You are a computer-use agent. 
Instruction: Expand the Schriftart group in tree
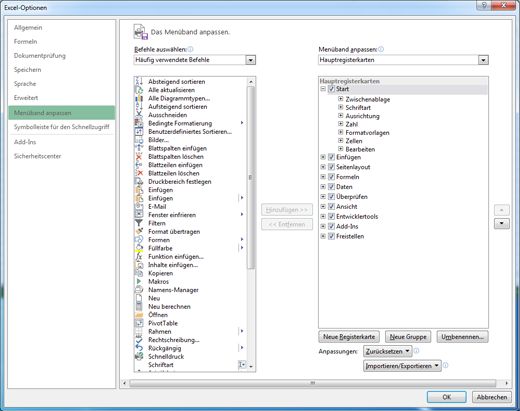(x=341, y=107)
